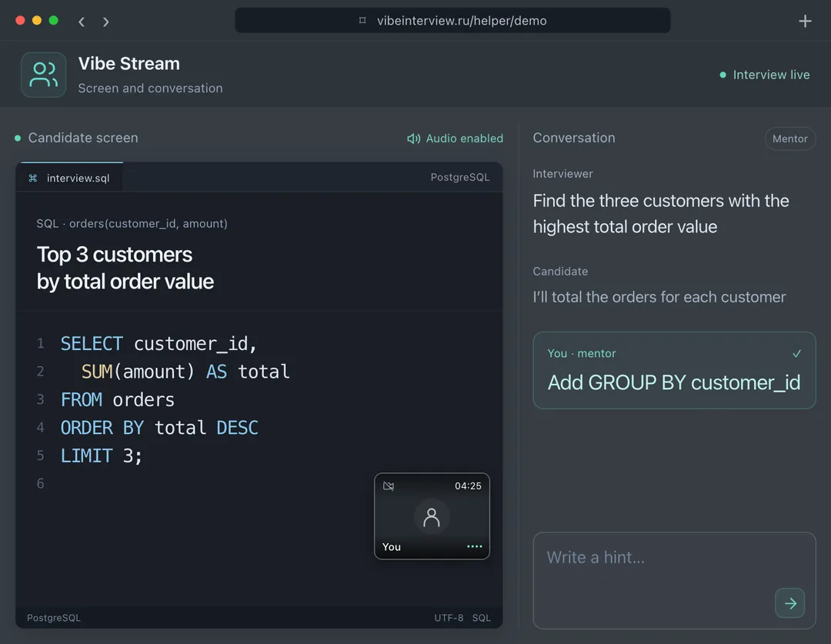Click the green dot beside Candidate screen

(x=18, y=138)
